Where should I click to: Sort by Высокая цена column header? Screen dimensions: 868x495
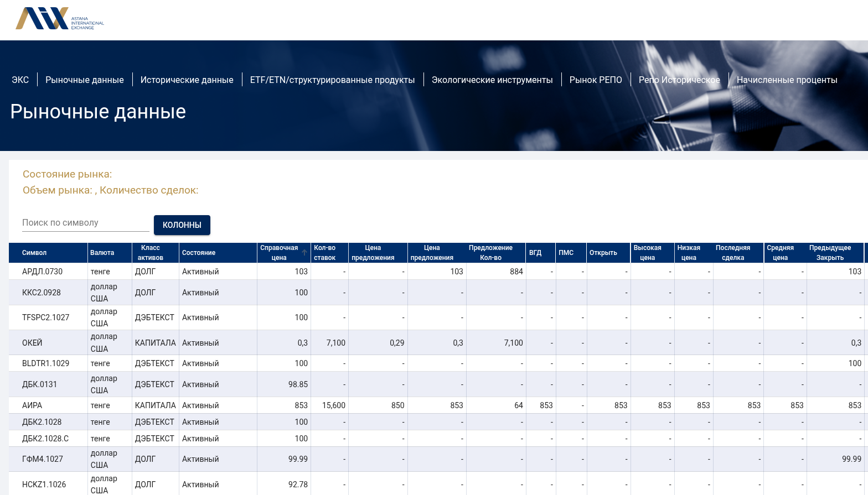(648, 253)
